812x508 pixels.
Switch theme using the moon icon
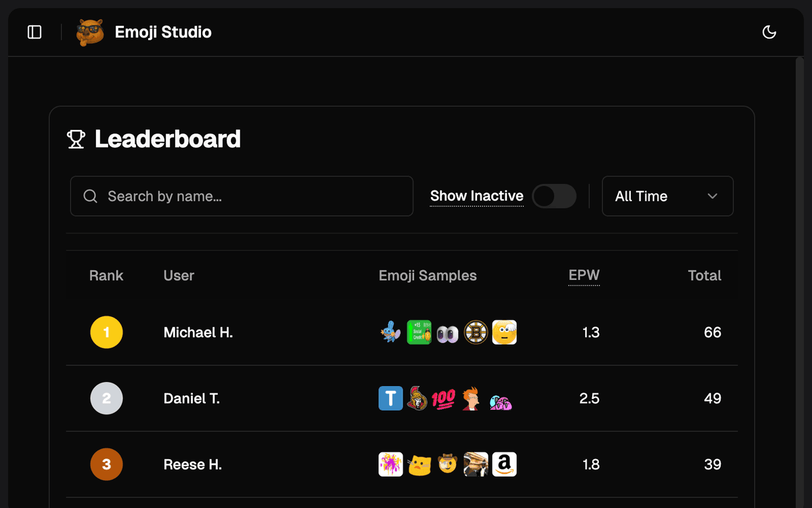pyautogui.click(x=769, y=32)
